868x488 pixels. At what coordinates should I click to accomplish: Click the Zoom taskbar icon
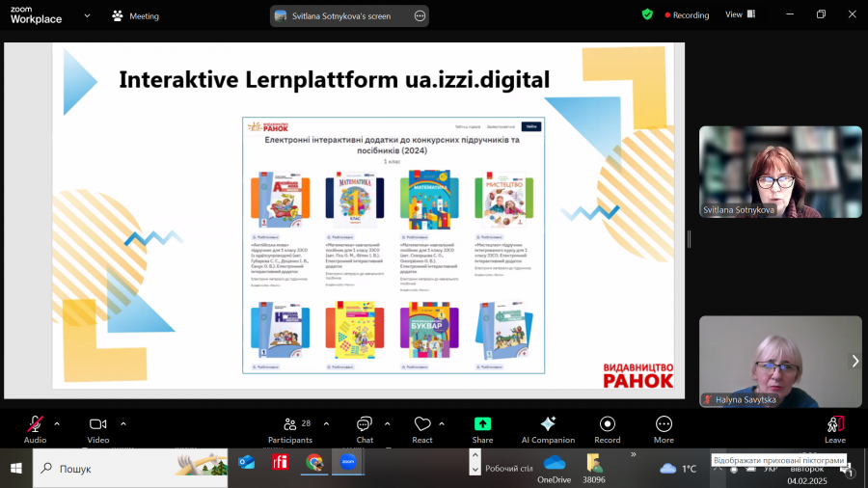(348, 462)
